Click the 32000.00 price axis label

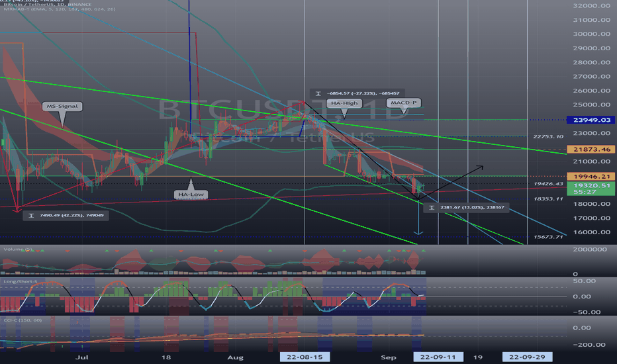tap(591, 5)
